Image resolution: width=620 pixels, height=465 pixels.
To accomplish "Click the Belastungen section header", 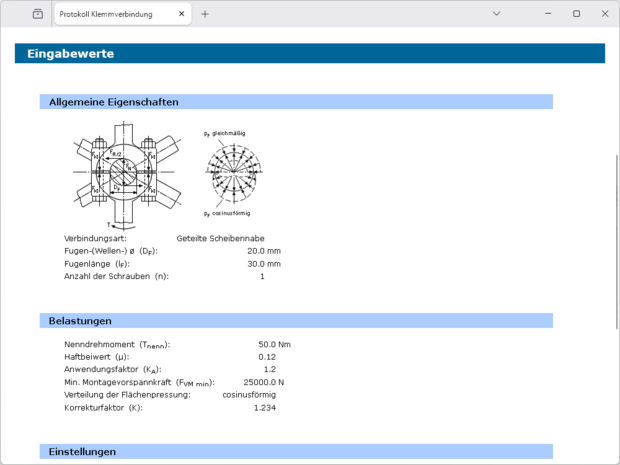I will [295, 320].
